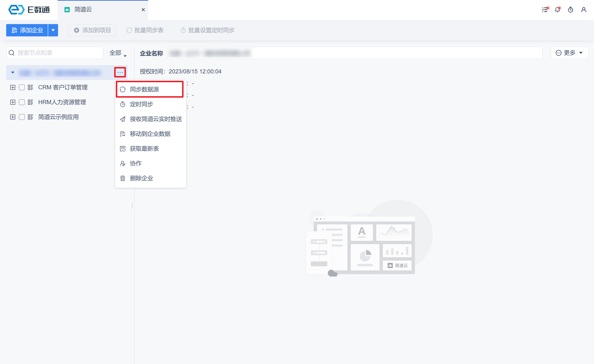Screen dimensions: 594x364
Task: Select 定时同步 from the context menu
Action: click(141, 104)
